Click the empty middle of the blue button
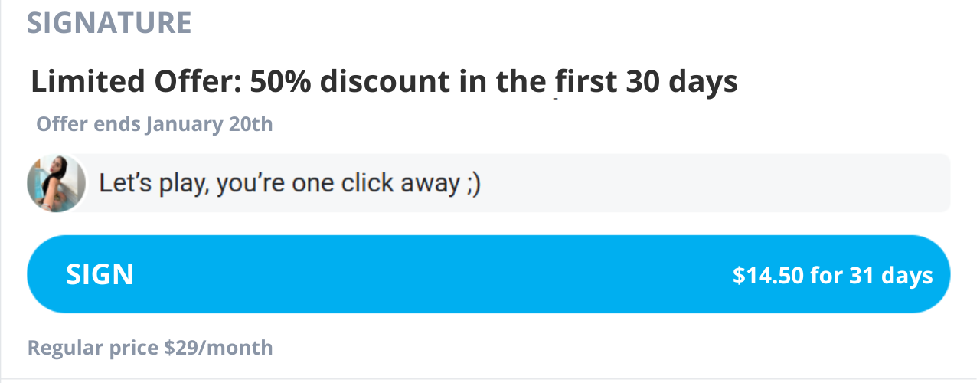Viewport: 980px width, 383px height. (433, 274)
